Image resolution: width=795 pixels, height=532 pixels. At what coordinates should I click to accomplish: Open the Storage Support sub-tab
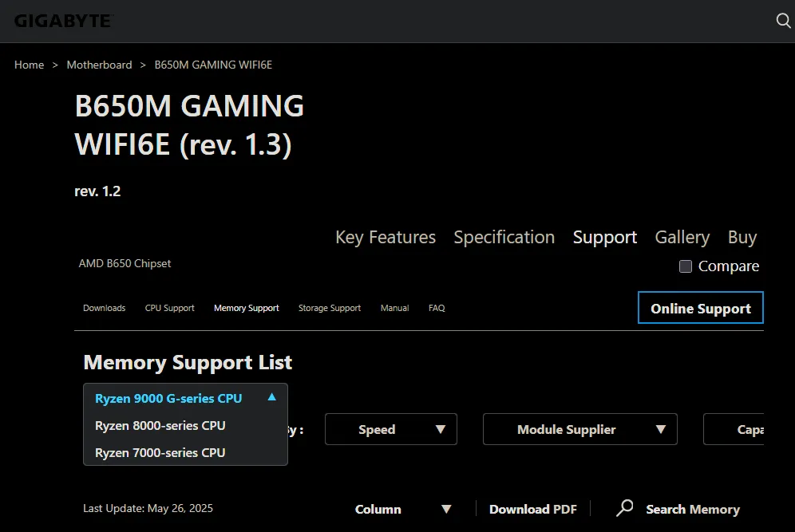tap(330, 308)
